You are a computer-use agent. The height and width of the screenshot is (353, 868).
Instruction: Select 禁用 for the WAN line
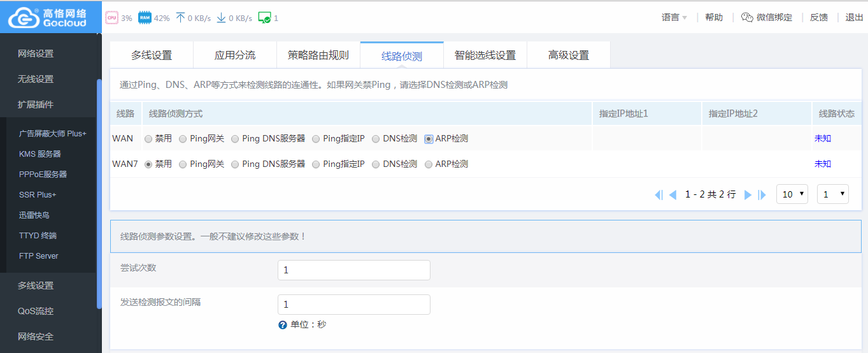pyautogui.click(x=148, y=139)
